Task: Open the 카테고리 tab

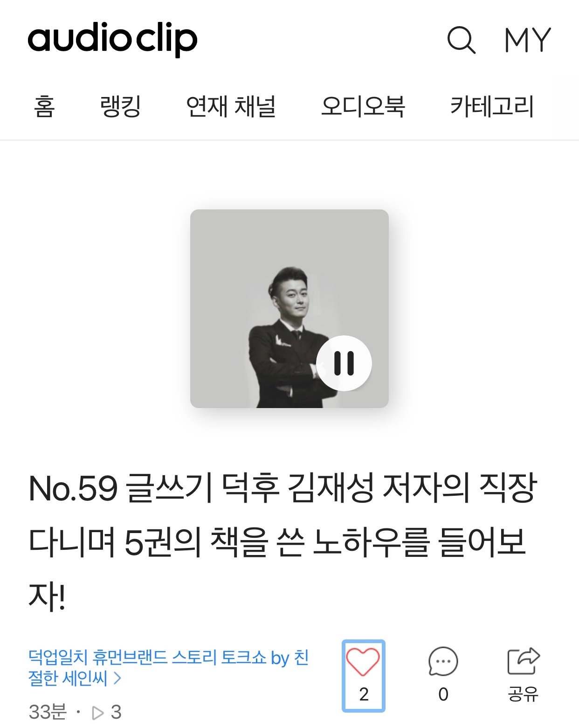Action: pyautogui.click(x=492, y=106)
